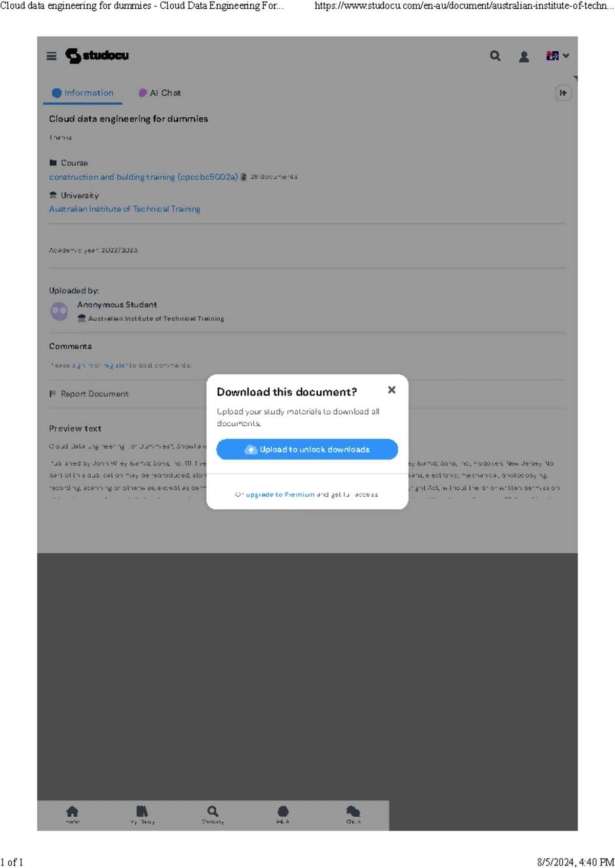This screenshot has width=615, height=868.
Task: Go to Home in bottom navigation
Action: click(72, 814)
